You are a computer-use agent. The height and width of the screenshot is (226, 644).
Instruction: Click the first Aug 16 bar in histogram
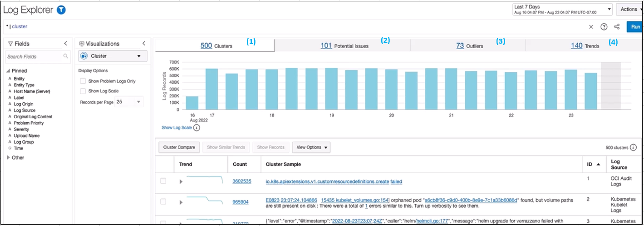click(192, 103)
